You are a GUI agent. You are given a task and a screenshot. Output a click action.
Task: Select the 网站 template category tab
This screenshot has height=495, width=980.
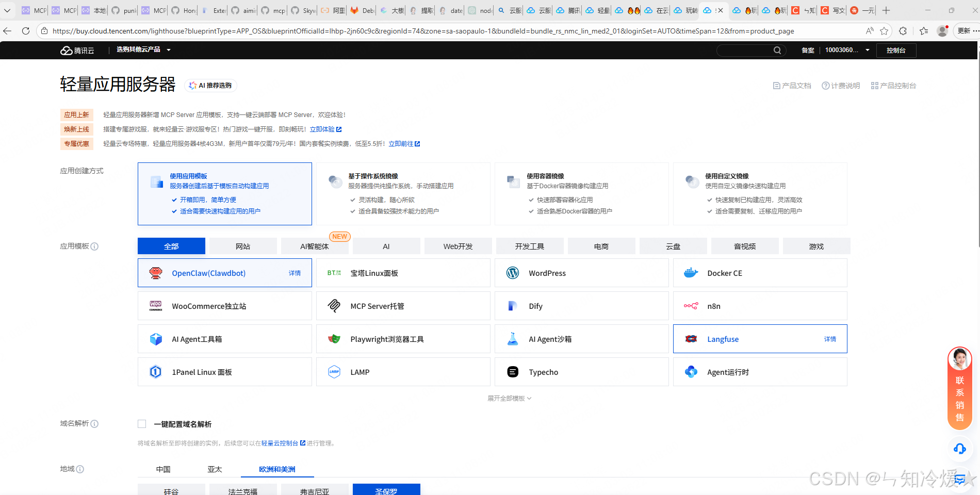click(x=243, y=246)
